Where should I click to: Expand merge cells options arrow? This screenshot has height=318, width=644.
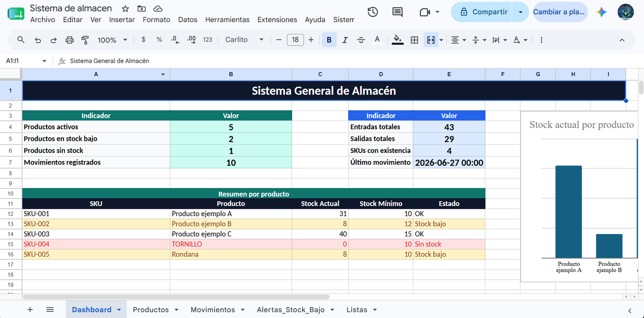tap(442, 40)
